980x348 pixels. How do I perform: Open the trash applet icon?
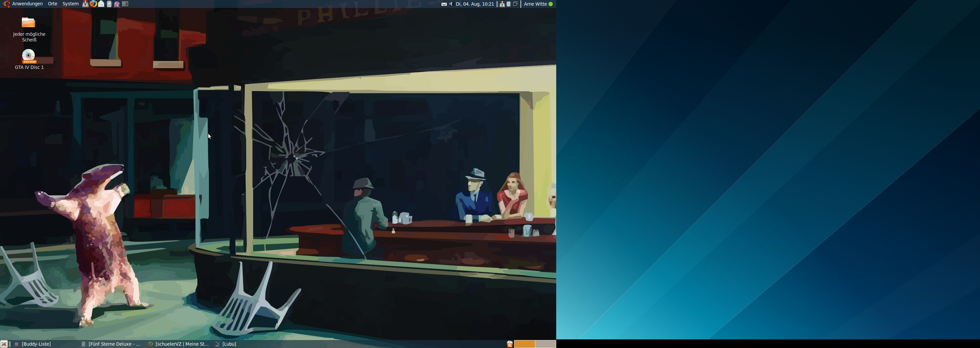pyautogui.click(x=510, y=344)
